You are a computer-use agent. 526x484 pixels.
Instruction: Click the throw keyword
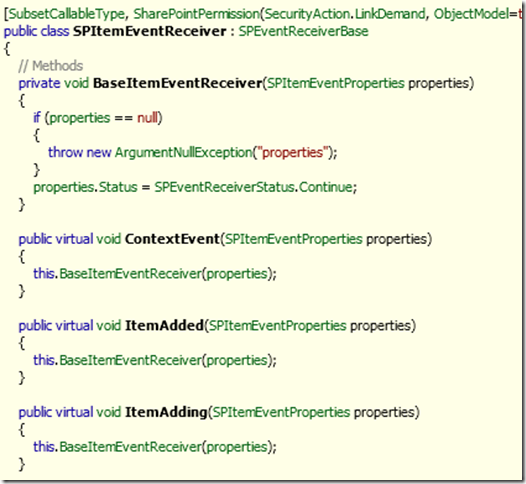(65, 153)
